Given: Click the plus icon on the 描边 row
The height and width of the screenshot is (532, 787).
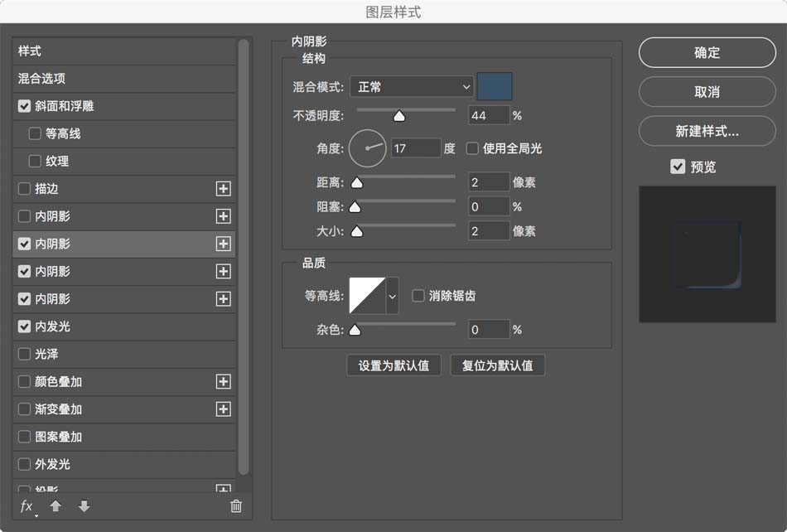Looking at the screenshot, I should coord(224,189).
